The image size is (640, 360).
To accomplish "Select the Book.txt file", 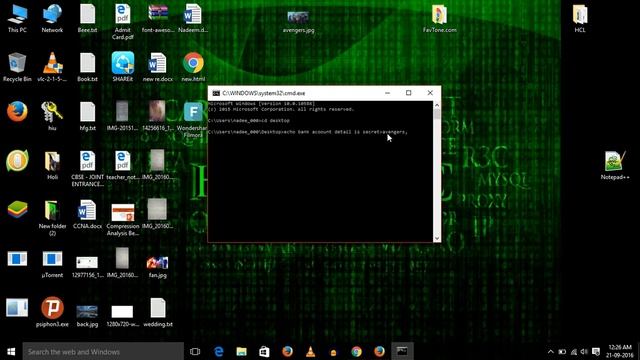I will click(x=87, y=68).
